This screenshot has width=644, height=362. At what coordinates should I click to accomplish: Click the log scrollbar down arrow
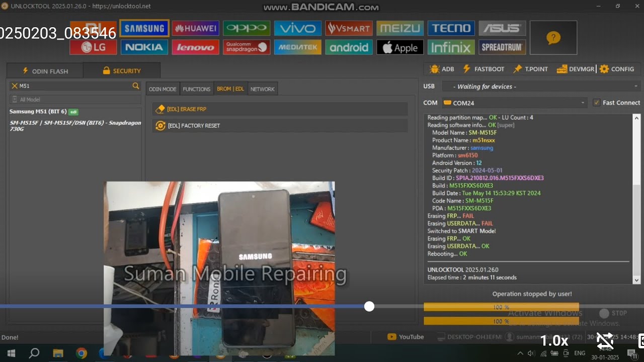point(636,280)
